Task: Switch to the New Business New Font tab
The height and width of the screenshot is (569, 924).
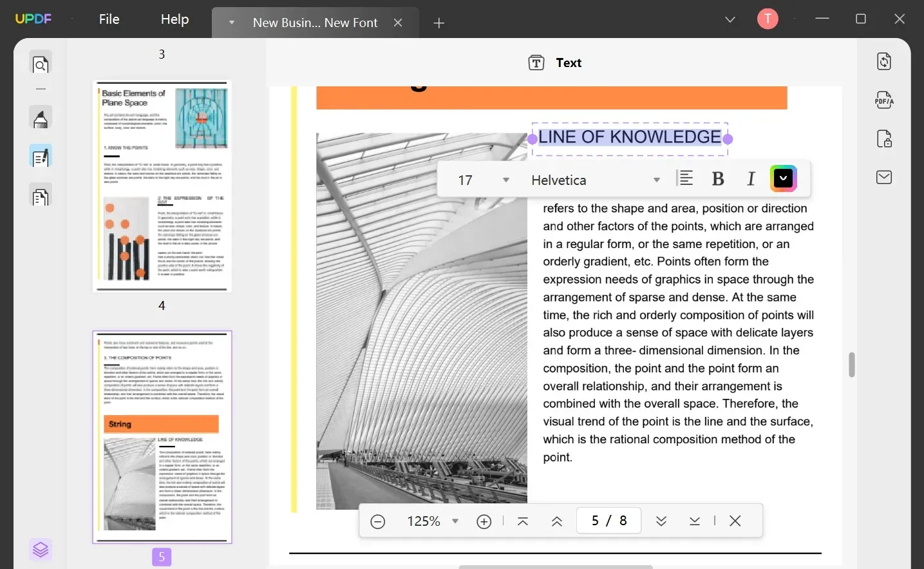Action: coord(315,23)
